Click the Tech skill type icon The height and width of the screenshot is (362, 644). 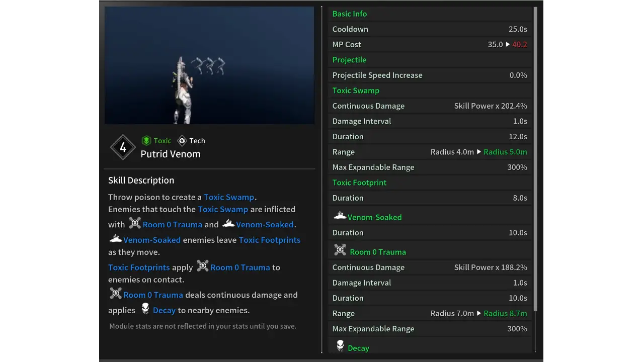182,141
